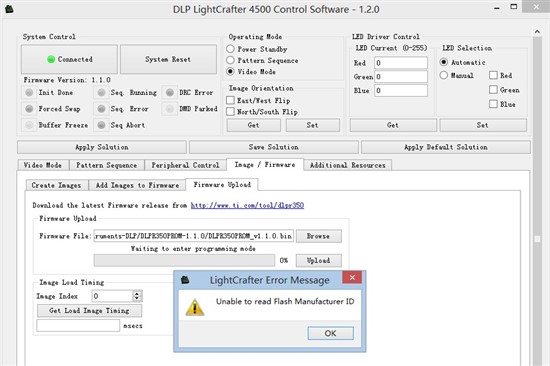Click Get Load Image Timing button
Image resolution: width=550 pixels, height=366 pixels.
coord(89,311)
